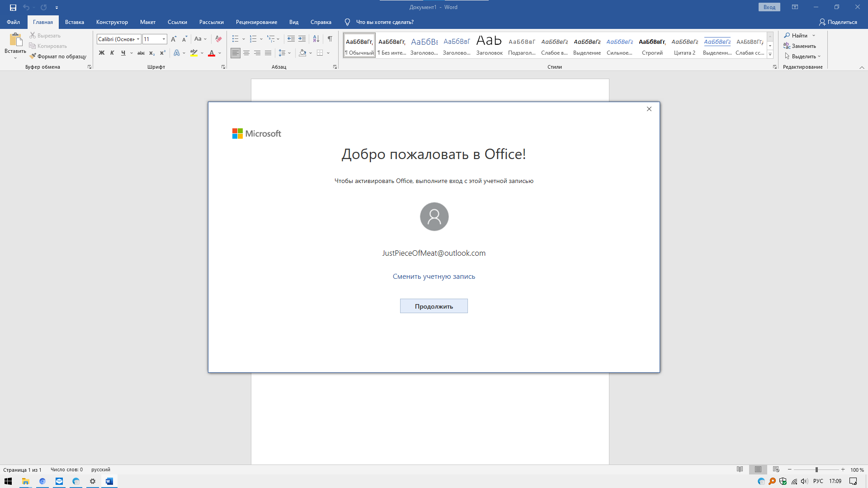
Task: Open Font dialog launcher in Шрифт group
Action: (x=223, y=67)
